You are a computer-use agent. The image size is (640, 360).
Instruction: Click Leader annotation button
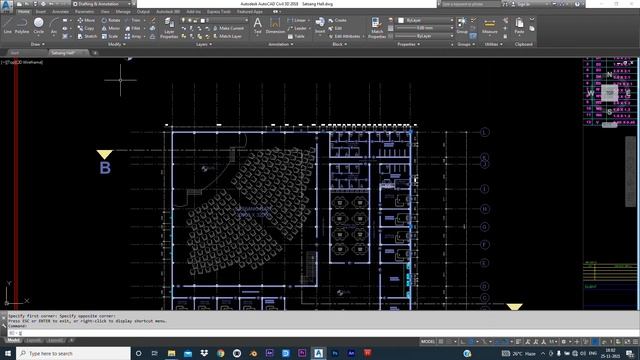pos(297,28)
